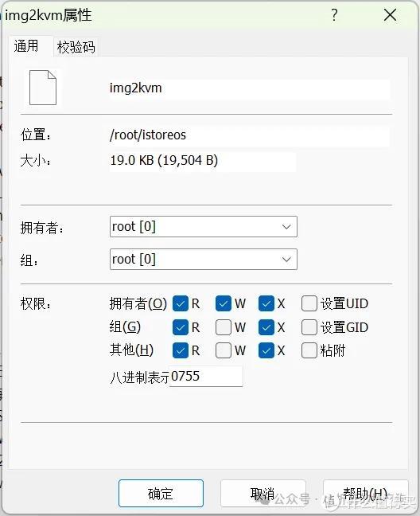Click the octal 0755 input field
Image resolution: width=420 pixels, height=516 pixels.
click(206, 376)
